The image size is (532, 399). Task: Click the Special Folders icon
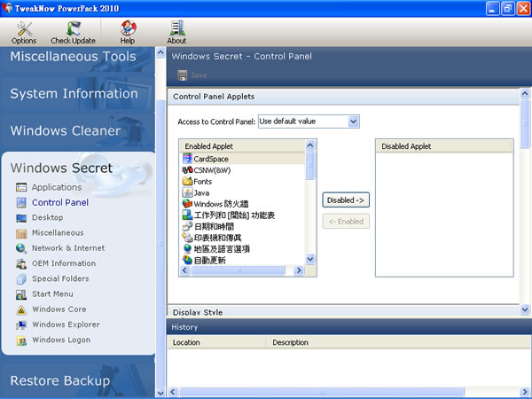click(x=21, y=279)
